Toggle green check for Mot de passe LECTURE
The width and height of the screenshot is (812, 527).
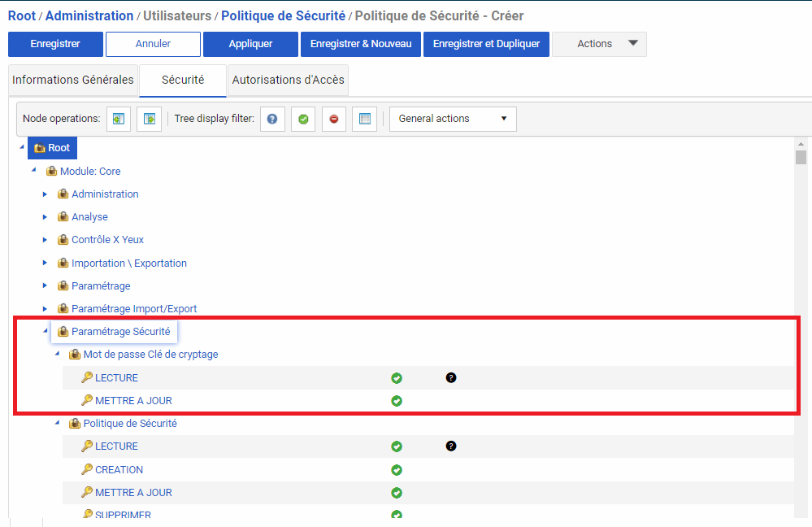click(397, 378)
